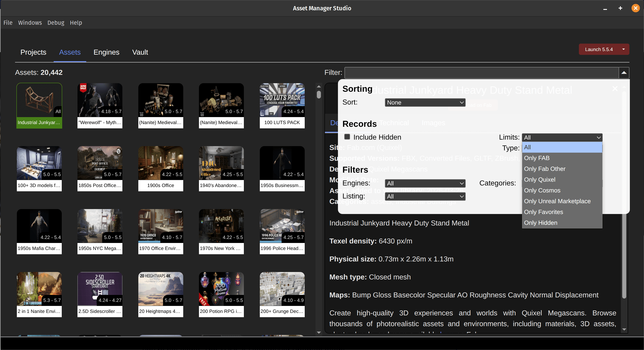The image size is (644, 350).
Task: Choose Only Favorites option
Action: (562, 212)
